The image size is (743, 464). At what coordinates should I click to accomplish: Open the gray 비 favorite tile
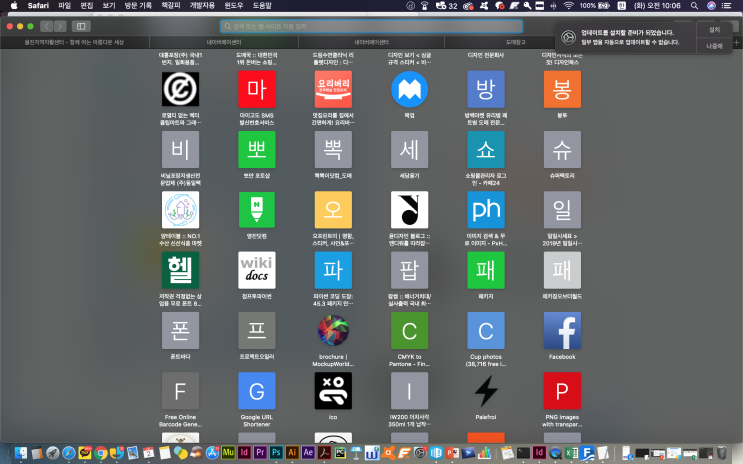(x=180, y=149)
